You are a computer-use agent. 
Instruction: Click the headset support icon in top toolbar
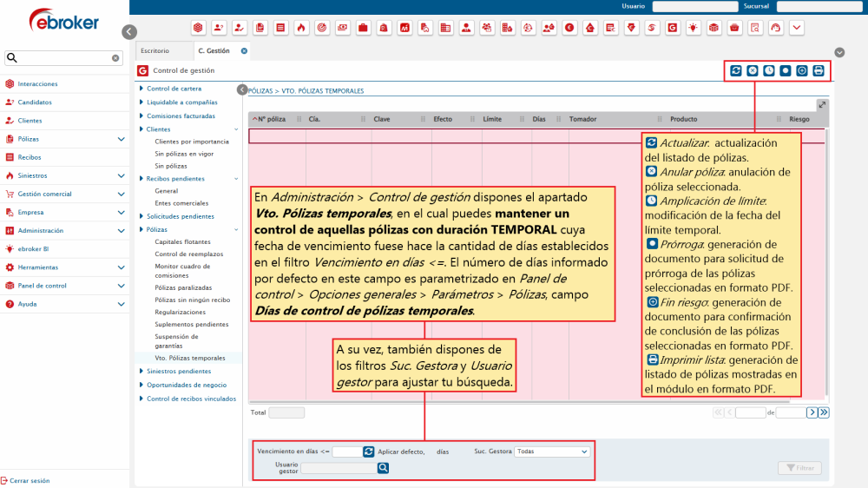(775, 28)
